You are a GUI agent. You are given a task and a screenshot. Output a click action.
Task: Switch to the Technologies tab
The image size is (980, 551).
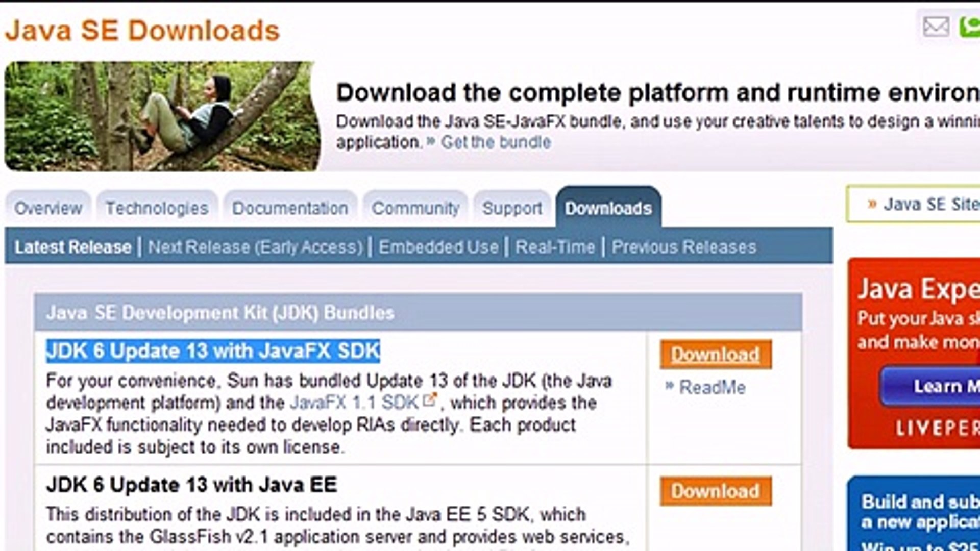tap(157, 208)
